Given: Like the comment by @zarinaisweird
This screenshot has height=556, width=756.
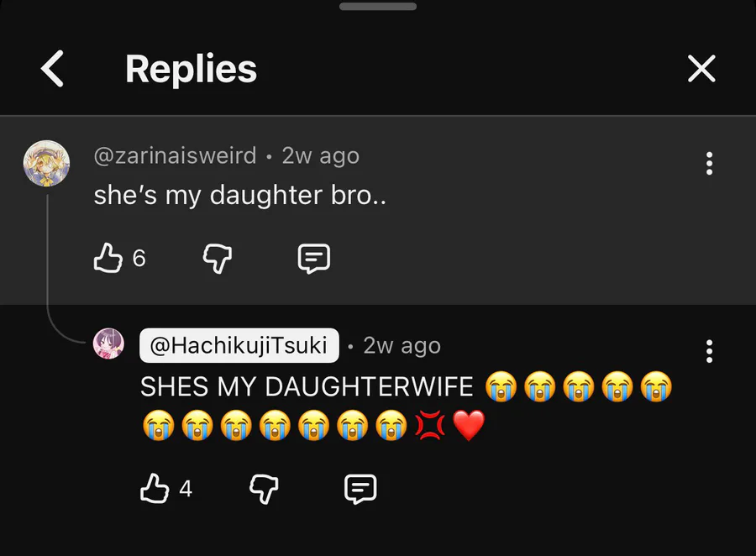Looking at the screenshot, I should pyautogui.click(x=108, y=259).
